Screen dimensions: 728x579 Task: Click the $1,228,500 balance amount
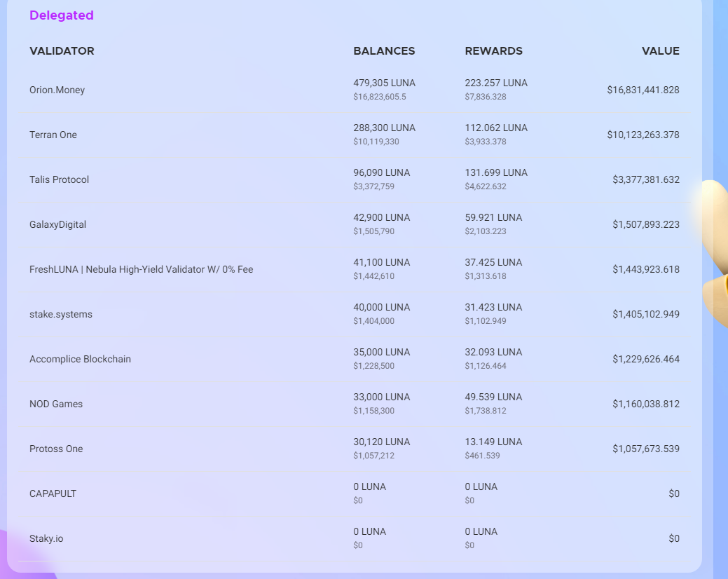click(x=373, y=366)
